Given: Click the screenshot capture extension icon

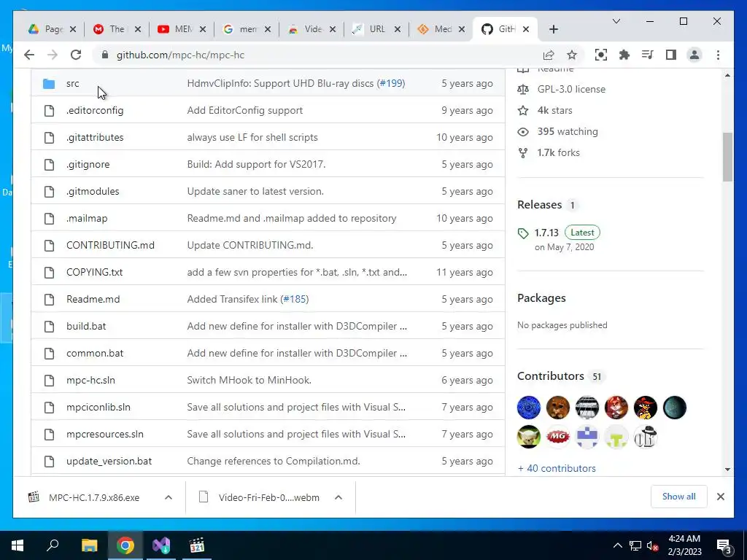Looking at the screenshot, I should tap(601, 55).
